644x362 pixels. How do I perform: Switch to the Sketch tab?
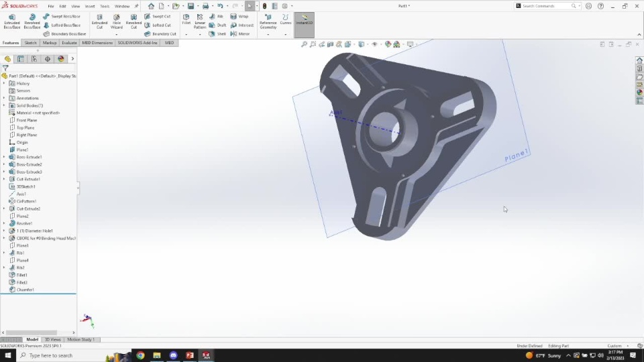click(30, 43)
